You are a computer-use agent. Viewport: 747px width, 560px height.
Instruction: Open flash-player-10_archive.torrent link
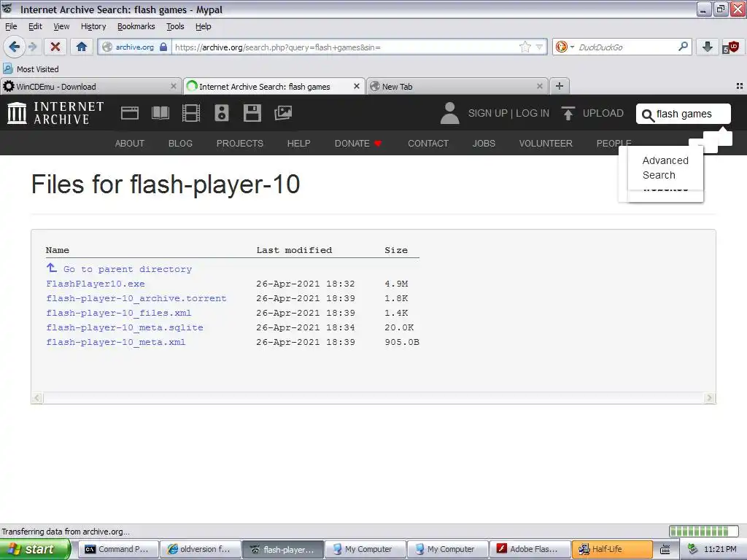[x=136, y=298]
